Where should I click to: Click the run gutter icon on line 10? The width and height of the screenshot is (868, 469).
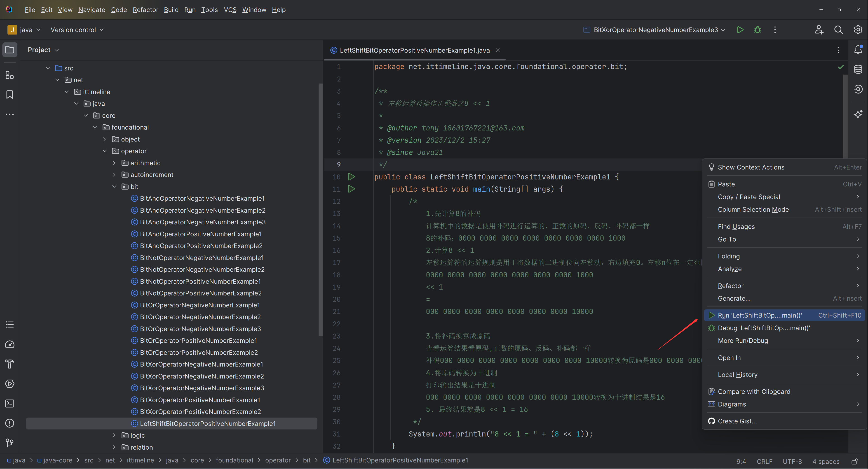pos(351,177)
